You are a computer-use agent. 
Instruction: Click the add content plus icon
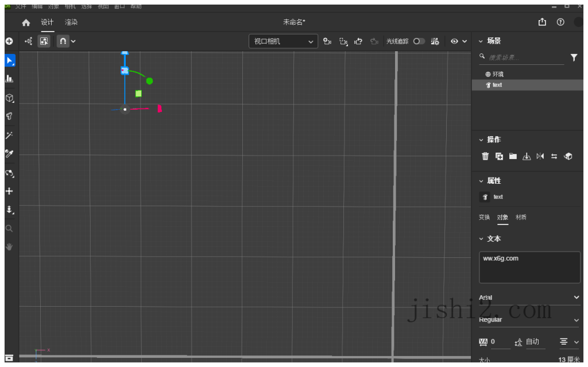point(9,41)
